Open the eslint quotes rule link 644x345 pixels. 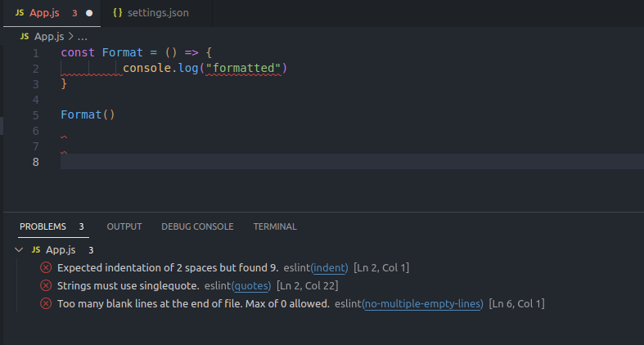point(251,285)
